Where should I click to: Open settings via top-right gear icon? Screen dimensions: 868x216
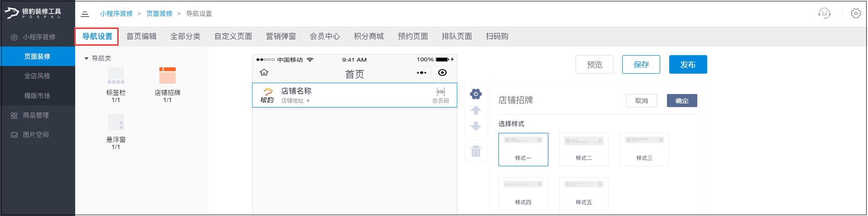pyautogui.click(x=855, y=14)
